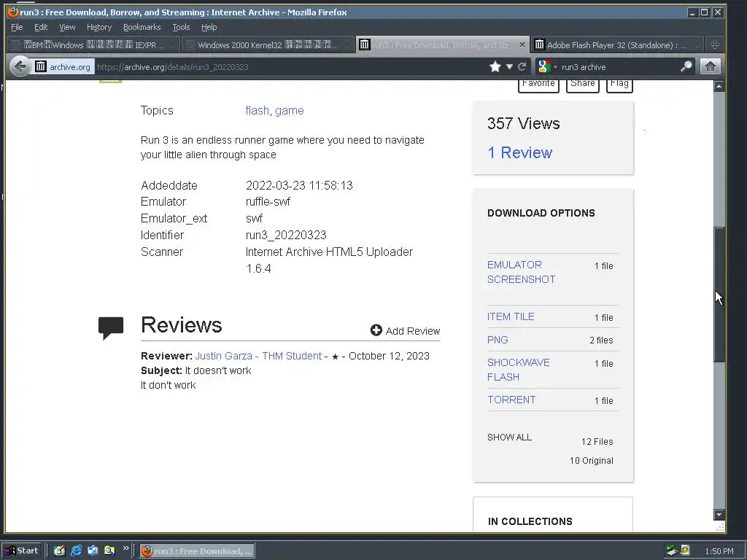Go to the home page icon

(711, 66)
